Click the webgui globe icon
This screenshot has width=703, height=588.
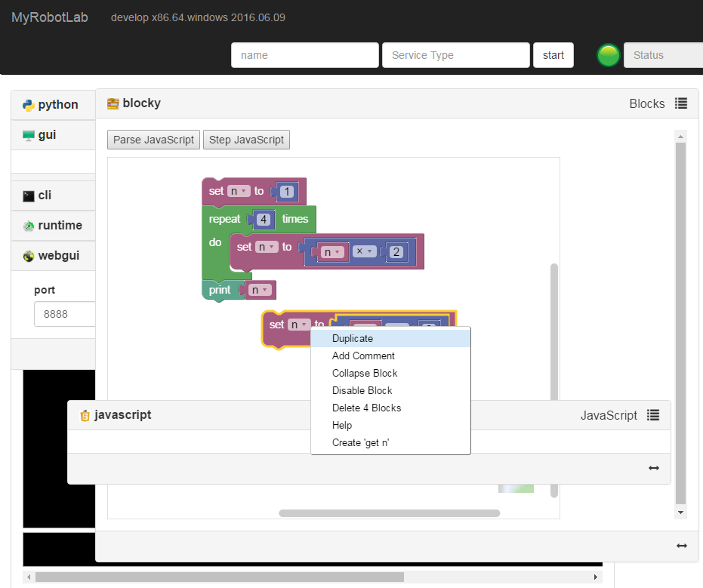pyautogui.click(x=28, y=256)
